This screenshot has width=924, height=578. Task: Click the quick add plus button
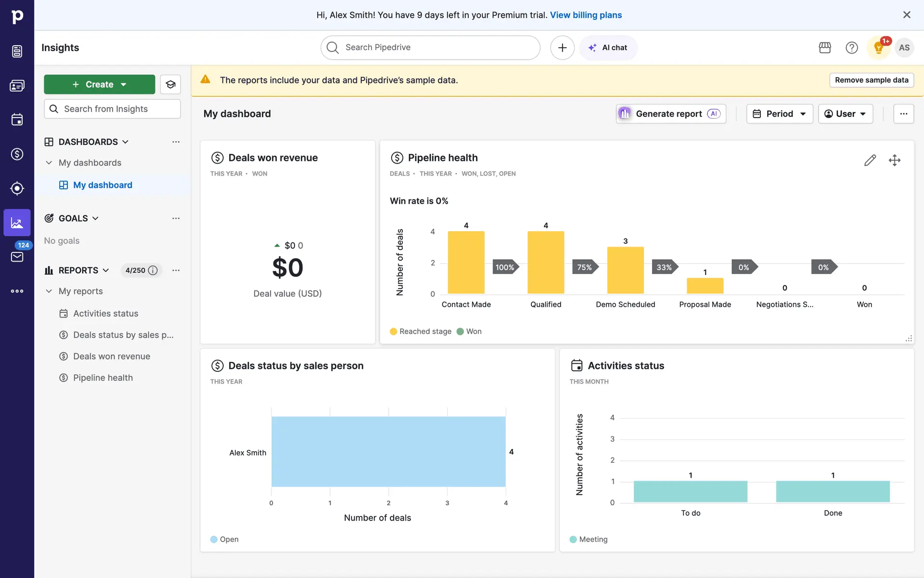point(562,48)
